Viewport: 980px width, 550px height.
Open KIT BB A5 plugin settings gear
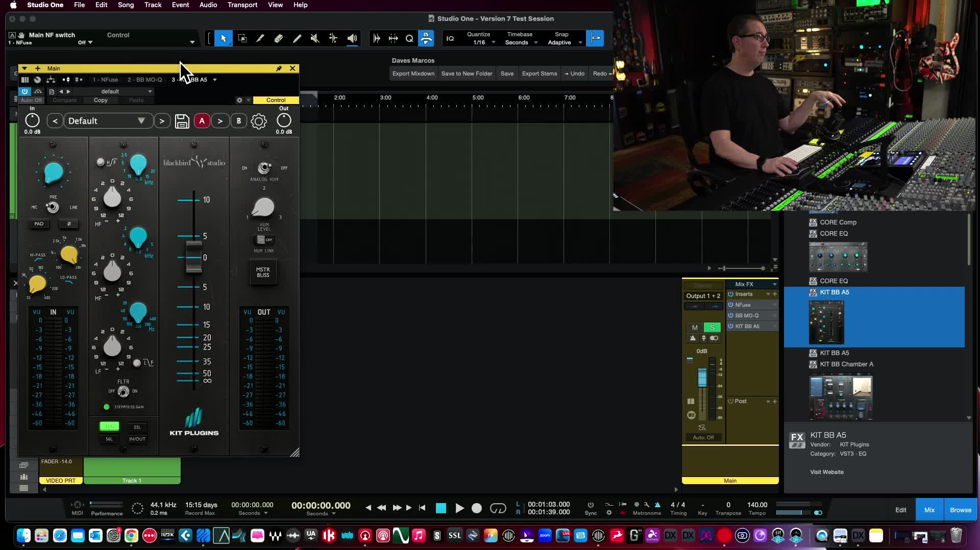coord(259,121)
